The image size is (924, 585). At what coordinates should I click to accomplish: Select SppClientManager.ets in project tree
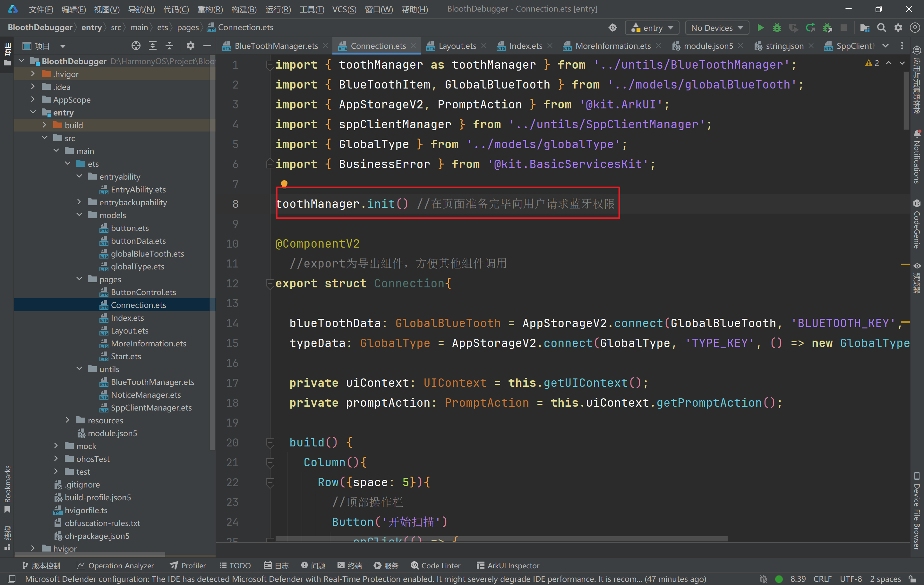coord(151,408)
